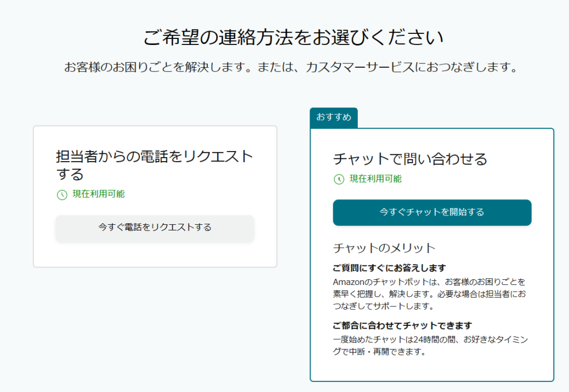Click the clock icon in the phone request card
This screenshot has height=392, width=569.
click(x=61, y=194)
